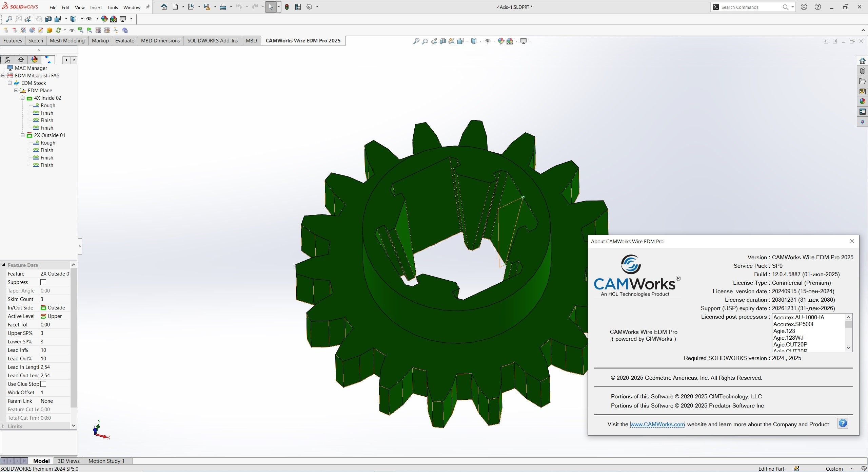Enable the Use Glue Stop checkbox
Image resolution: width=868 pixels, height=472 pixels.
point(43,384)
